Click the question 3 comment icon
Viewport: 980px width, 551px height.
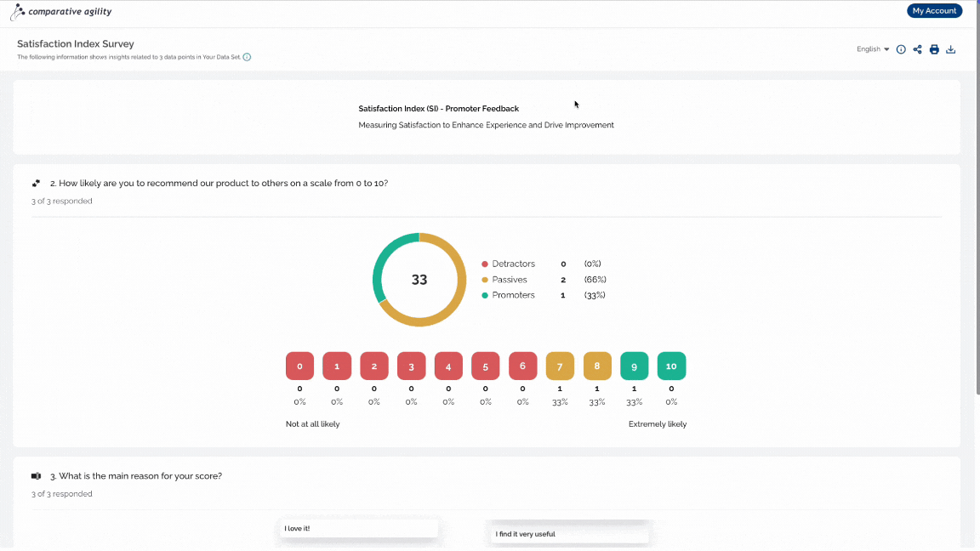[37, 476]
